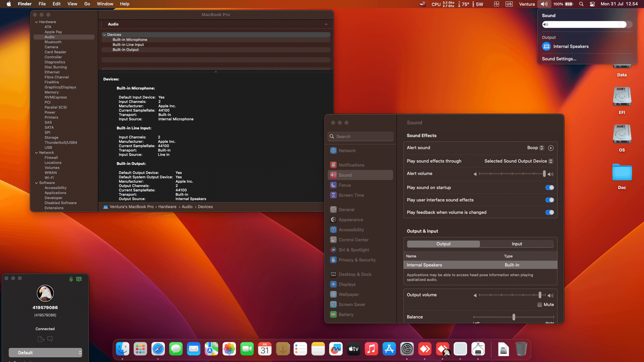
Task: Open the Help menu in menu bar
Action: (125, 4)
